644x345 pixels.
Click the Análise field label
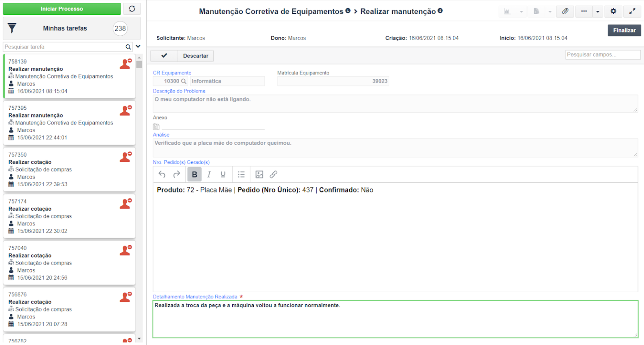pos(161,135)
